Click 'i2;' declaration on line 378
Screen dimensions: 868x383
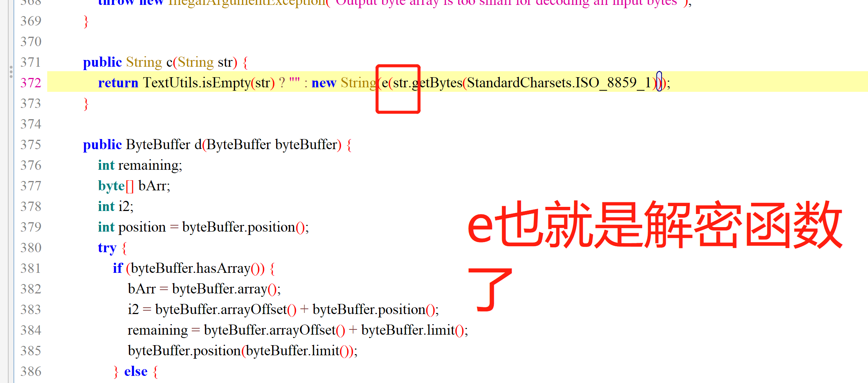[125, 206]
